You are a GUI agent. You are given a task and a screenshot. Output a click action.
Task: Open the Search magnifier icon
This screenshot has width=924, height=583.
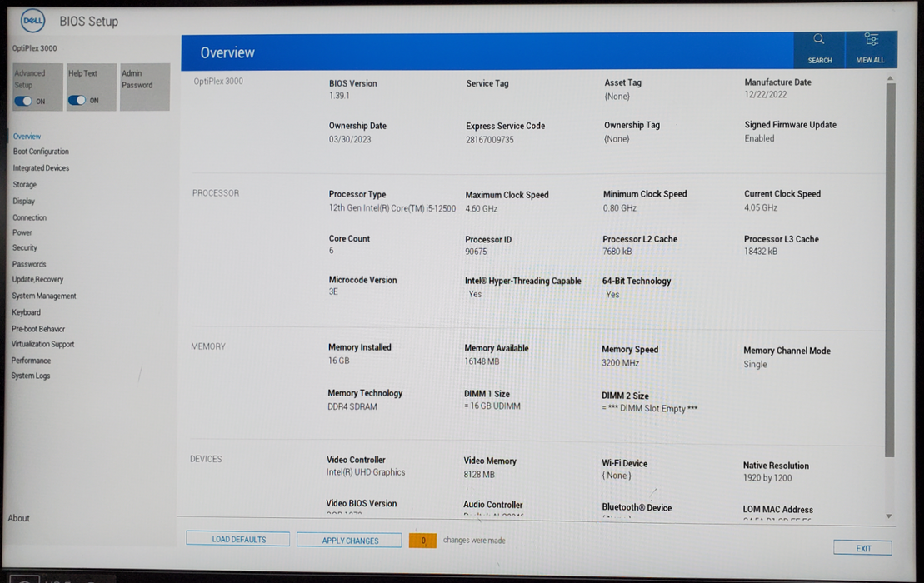click(x=818, y=39)
